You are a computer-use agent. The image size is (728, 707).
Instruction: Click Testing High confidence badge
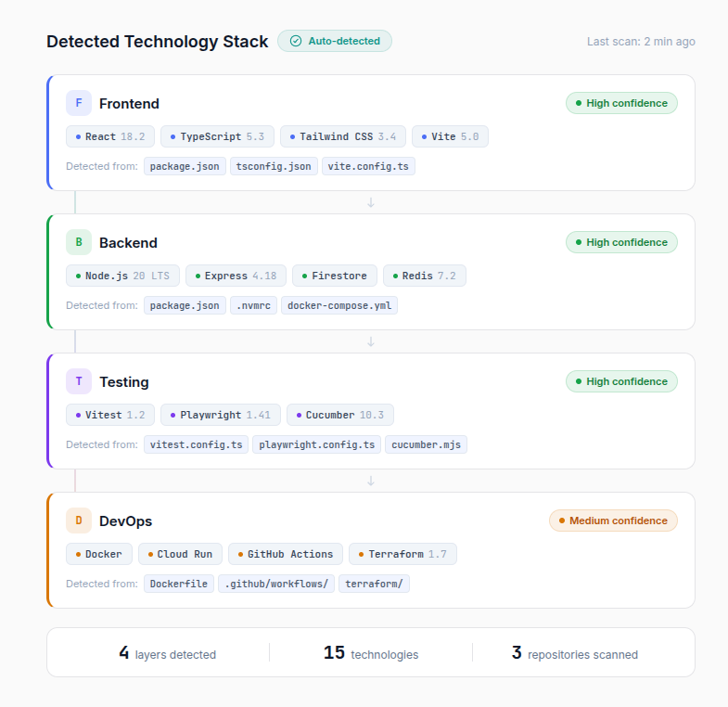pyautogui.click(x=621, y=381)
